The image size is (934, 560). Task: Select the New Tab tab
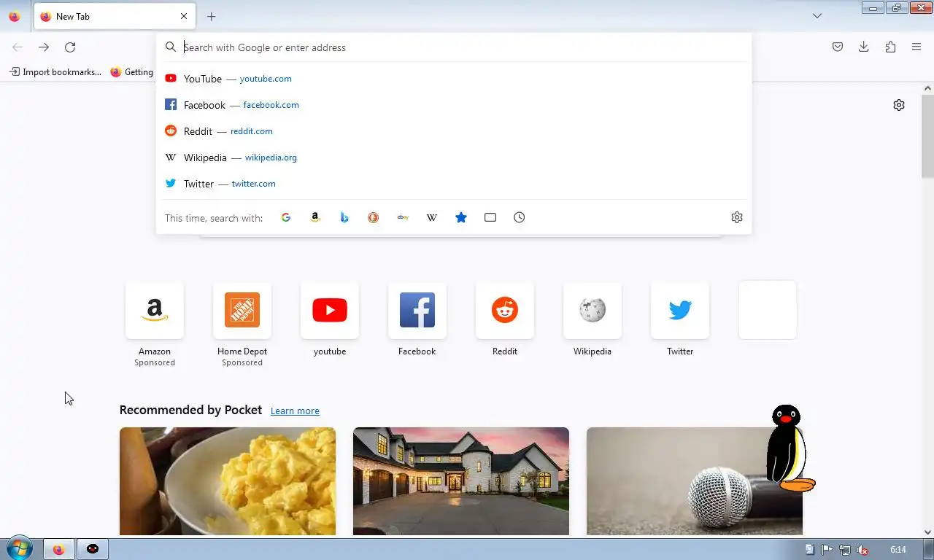(x=113, y=16)
